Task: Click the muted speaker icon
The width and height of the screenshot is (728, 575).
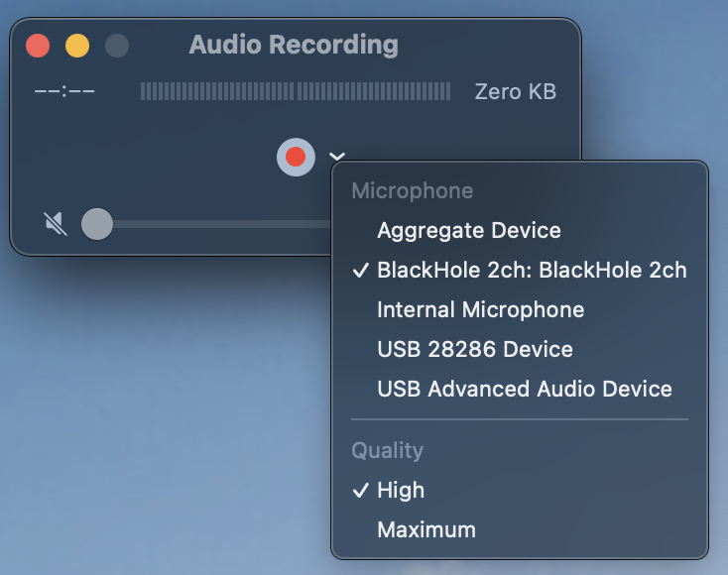Action: point(56,224)
